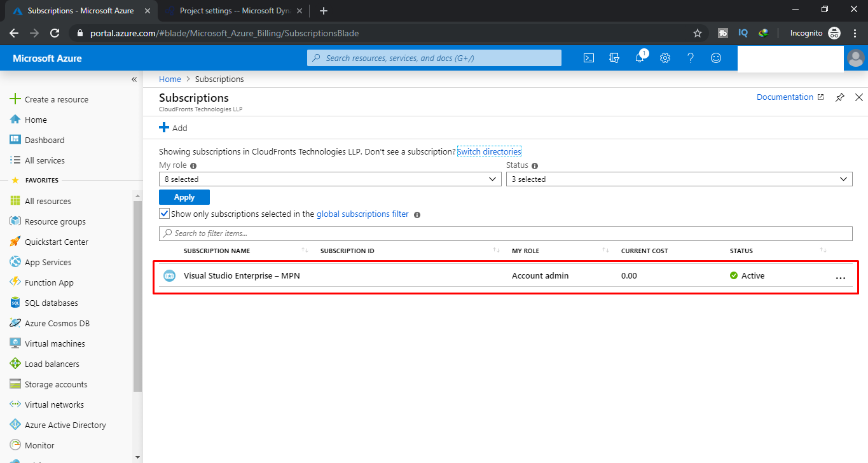
Task: Click the Apply button
Action: [184, 197]
